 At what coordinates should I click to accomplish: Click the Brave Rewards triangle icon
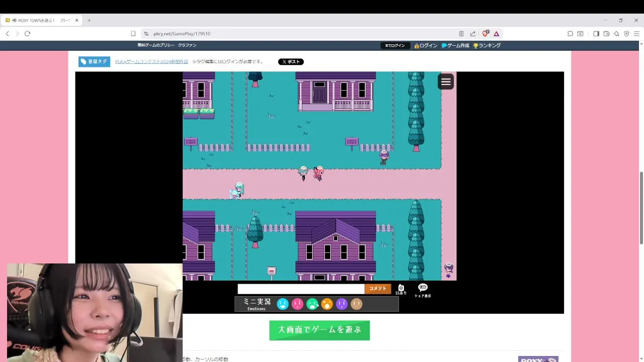(x=496, y=34)
